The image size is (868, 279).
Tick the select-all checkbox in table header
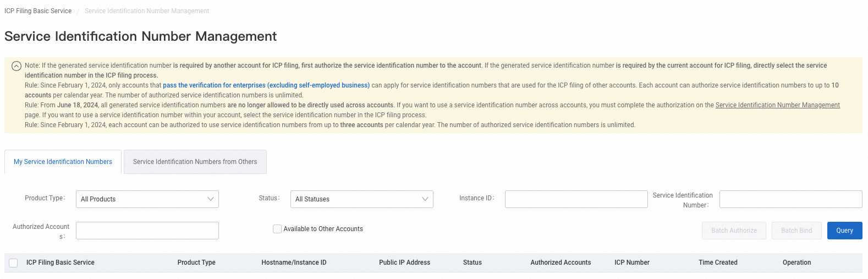(13, 263)
